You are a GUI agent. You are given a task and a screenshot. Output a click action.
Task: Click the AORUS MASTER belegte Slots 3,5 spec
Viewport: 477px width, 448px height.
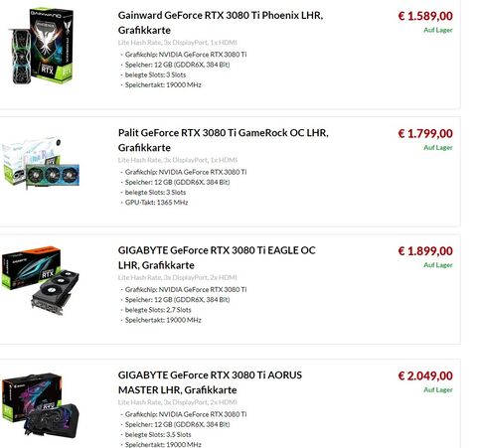158,434
